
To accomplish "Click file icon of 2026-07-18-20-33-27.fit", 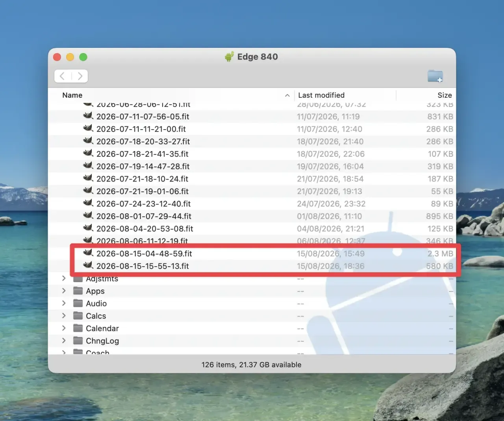I will pyautogui.click(x=88, y=141).
